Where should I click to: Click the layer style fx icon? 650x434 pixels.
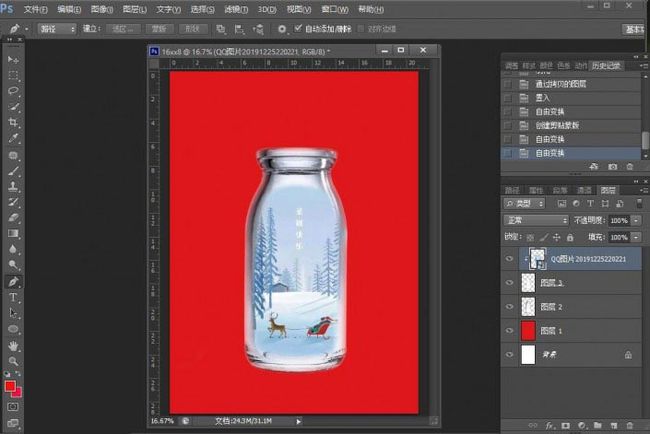(x=550, y=425)
